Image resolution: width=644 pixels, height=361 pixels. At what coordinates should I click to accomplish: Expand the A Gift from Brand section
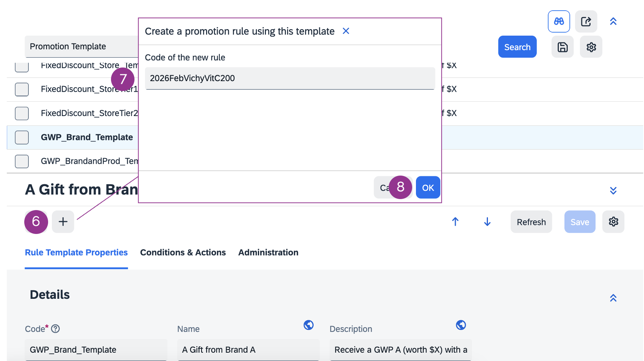pos(613,190)
